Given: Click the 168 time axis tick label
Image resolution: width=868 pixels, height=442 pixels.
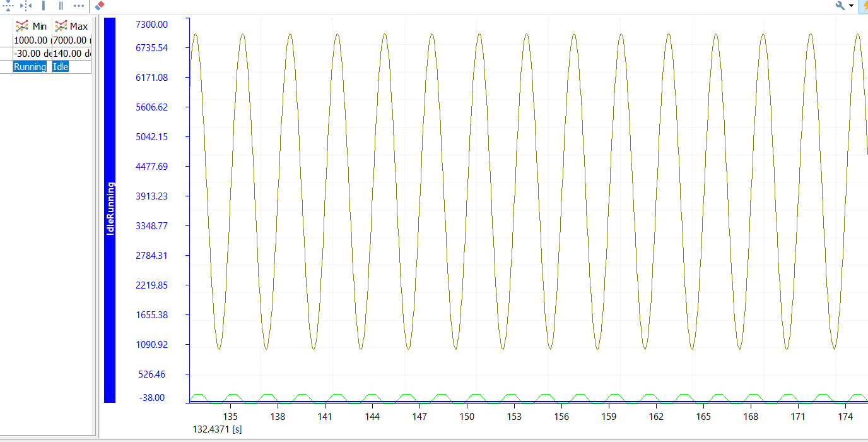Looking at the screenshot, I should 751,417.
